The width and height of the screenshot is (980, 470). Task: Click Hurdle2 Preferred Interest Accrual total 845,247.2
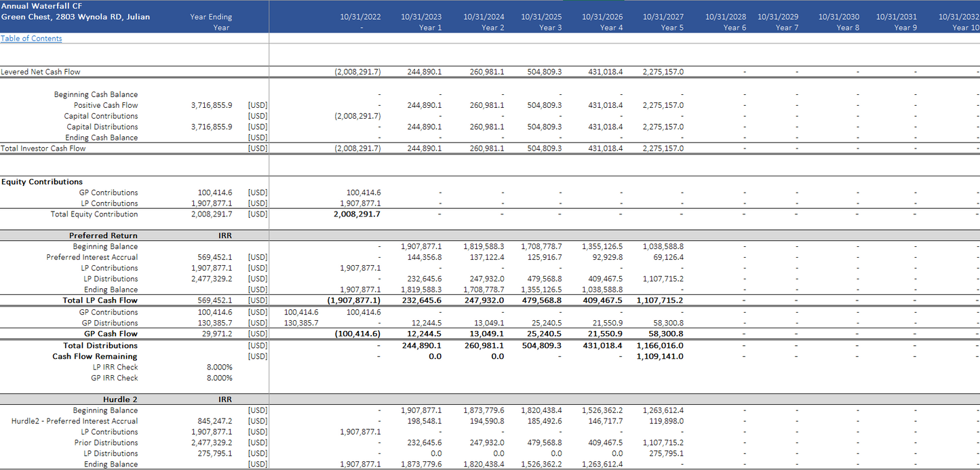click(214, 421)
